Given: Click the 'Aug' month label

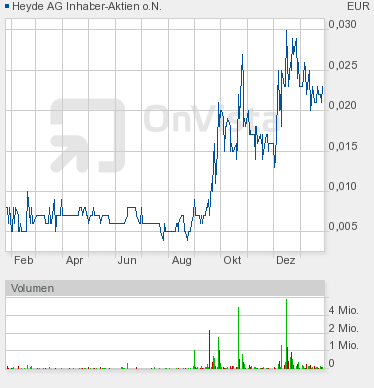Looking at the screenshot, I should [x=182, y=260].
